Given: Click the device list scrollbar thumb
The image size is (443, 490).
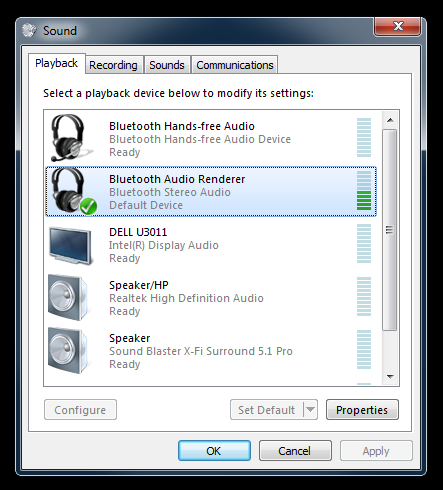Looking at the screenshot, I should point(390,230).
